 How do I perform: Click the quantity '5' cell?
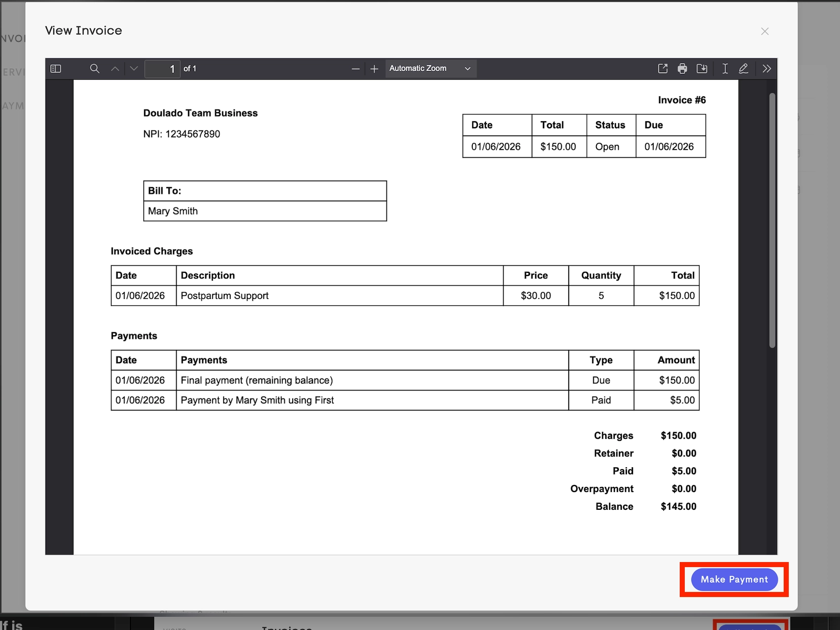click(601, 296)
